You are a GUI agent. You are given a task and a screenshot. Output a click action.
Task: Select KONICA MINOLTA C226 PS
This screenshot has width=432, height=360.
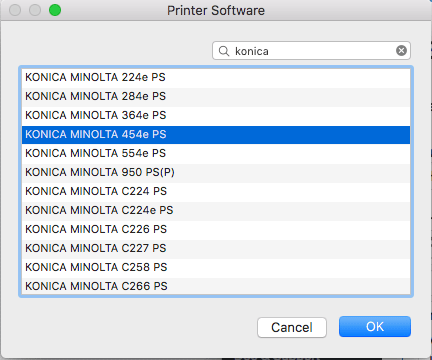216,229
